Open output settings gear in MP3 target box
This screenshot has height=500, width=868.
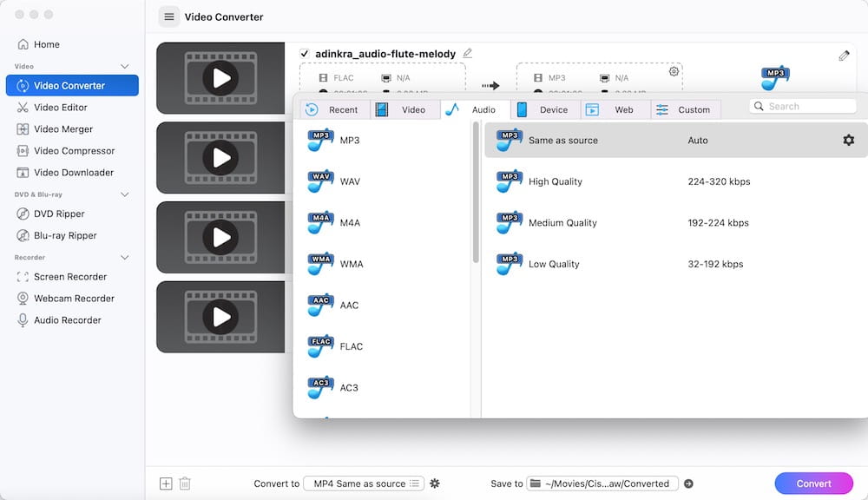point(674,71)
